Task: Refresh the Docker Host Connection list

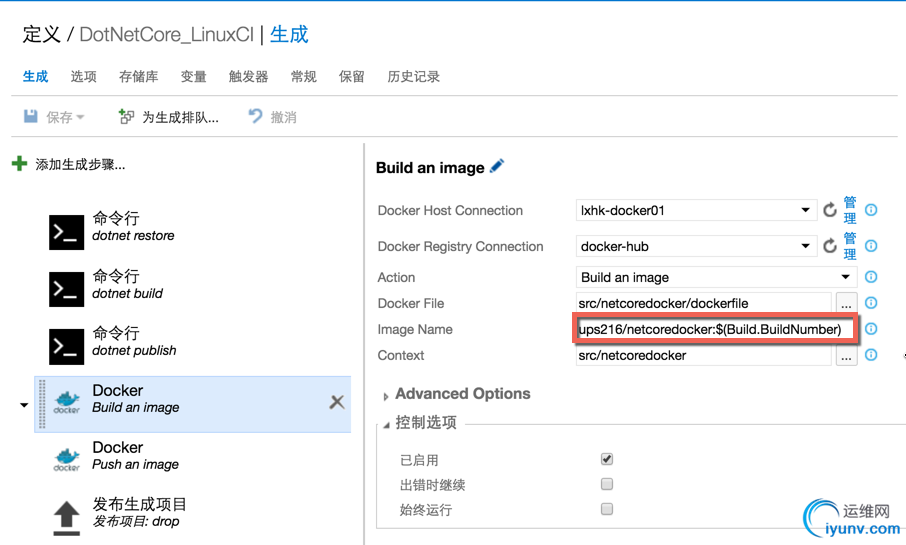Action: click(830, 210)
